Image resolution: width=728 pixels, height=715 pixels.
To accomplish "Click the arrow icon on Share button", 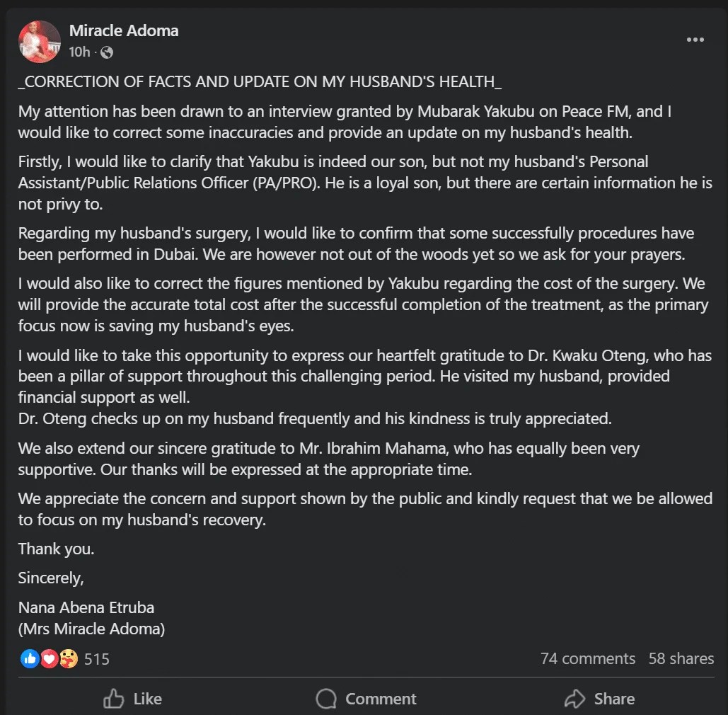I will point(574,698).
